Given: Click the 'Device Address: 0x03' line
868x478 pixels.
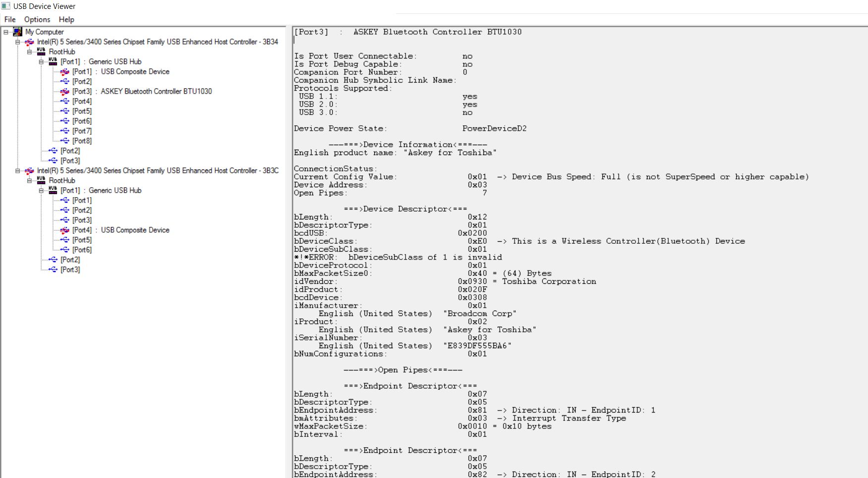Looking at the screenshot, I should click(390, 185).
